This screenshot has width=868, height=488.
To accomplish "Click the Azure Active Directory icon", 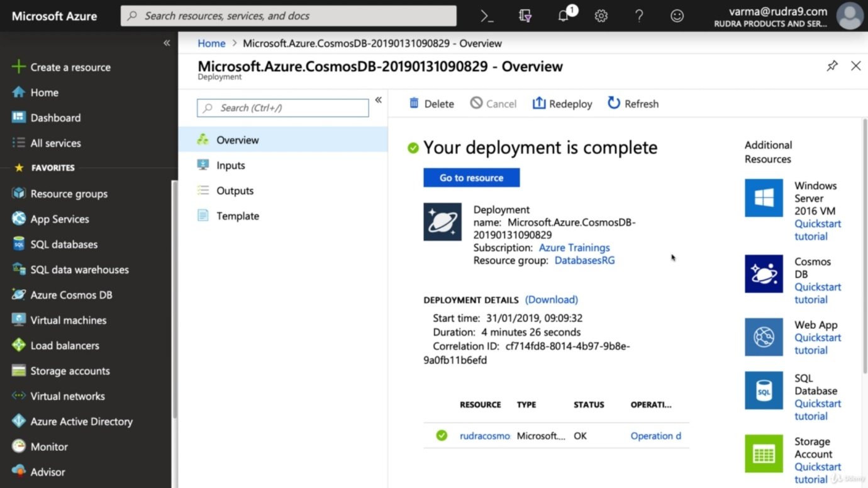I will click(19, 421).
